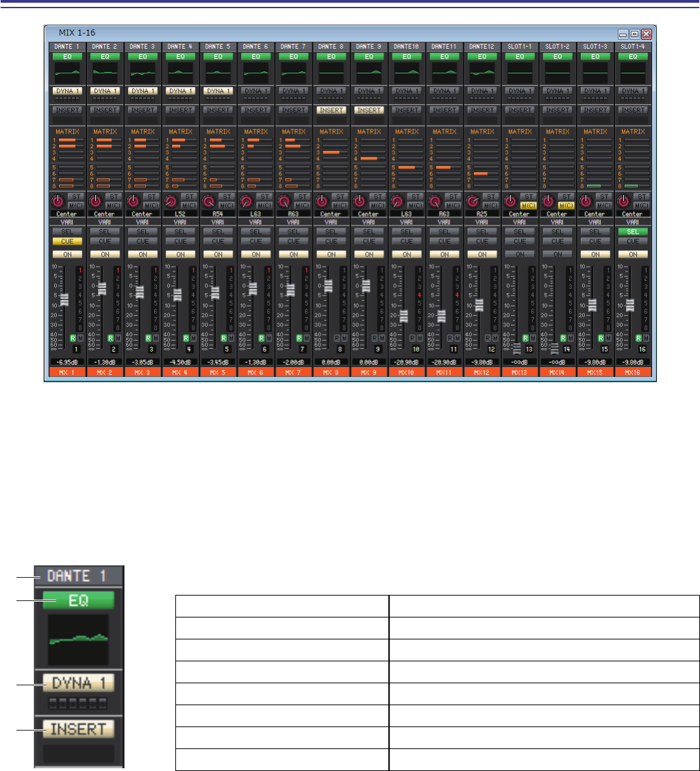
Task: Click pan knob on MX 14 channel
Action: (548, 201)
